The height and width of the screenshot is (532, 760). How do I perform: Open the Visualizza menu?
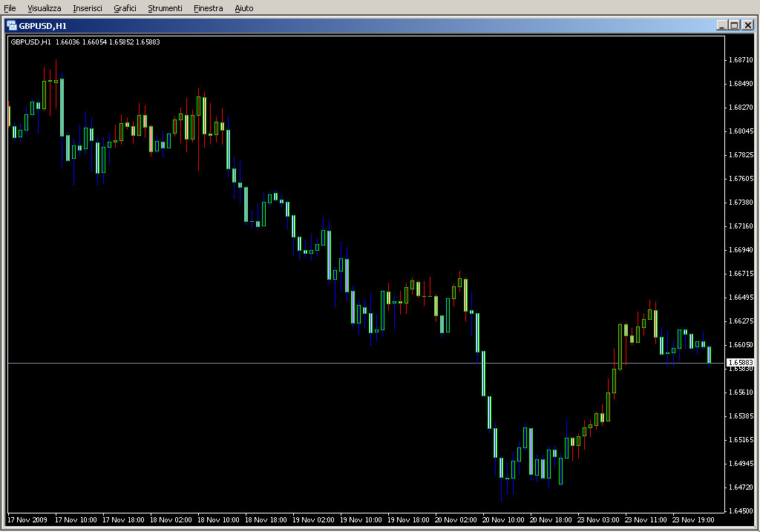(45, 8)
